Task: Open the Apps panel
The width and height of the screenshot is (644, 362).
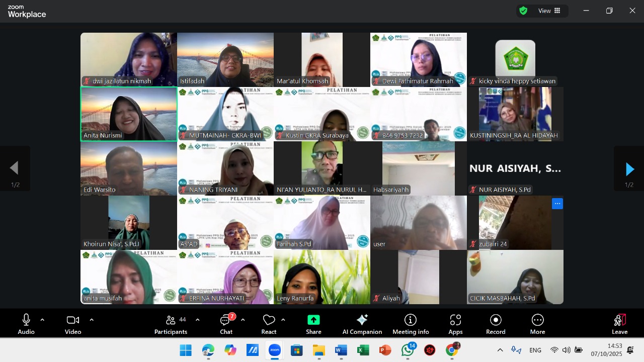Action: coord(455,324)
